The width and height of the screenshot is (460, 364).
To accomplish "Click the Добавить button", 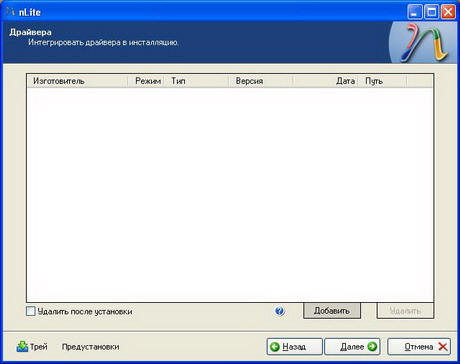I will coord(332,311).
